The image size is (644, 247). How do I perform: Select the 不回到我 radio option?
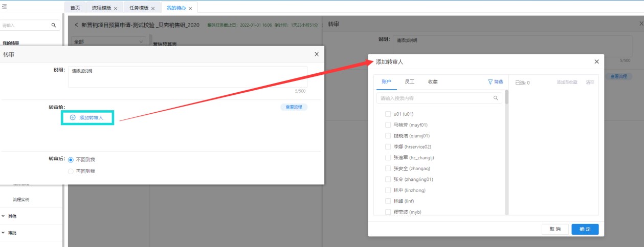point(71,160)
